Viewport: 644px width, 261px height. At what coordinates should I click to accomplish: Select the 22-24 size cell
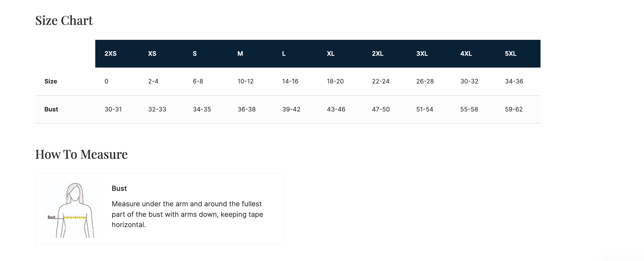click(x=381, y=81)
